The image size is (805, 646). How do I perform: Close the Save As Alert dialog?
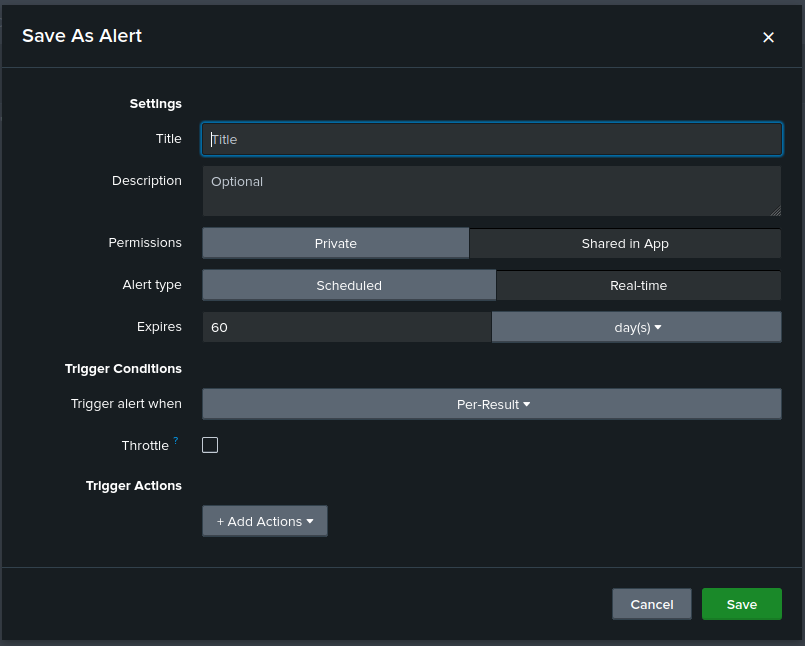[768, 37]
